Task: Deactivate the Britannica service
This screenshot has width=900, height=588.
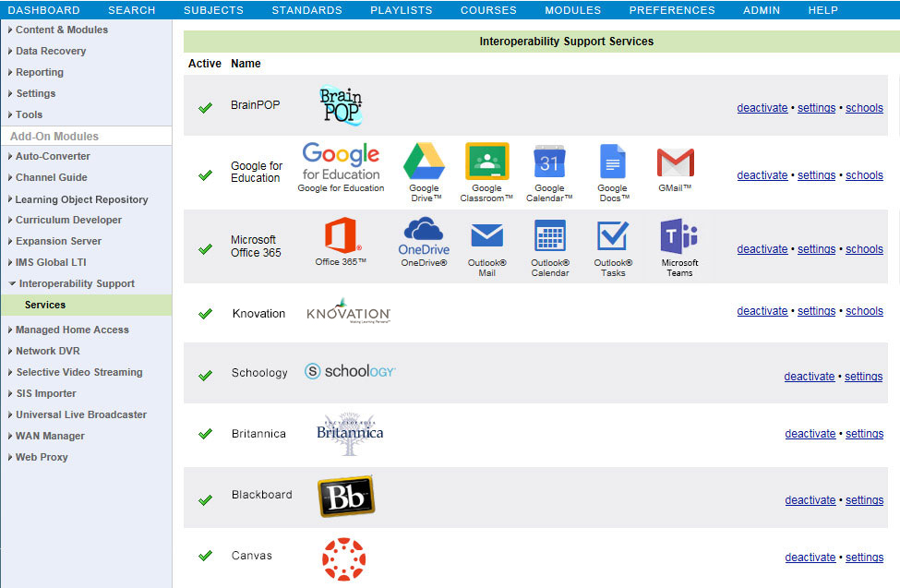Action: point(810,434)
